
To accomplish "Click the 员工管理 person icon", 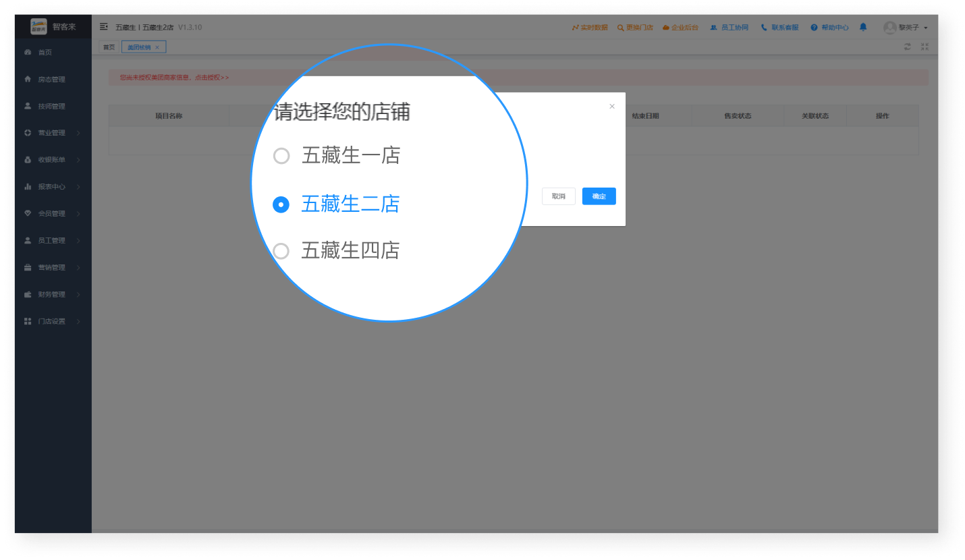I will tap(28, 240).
